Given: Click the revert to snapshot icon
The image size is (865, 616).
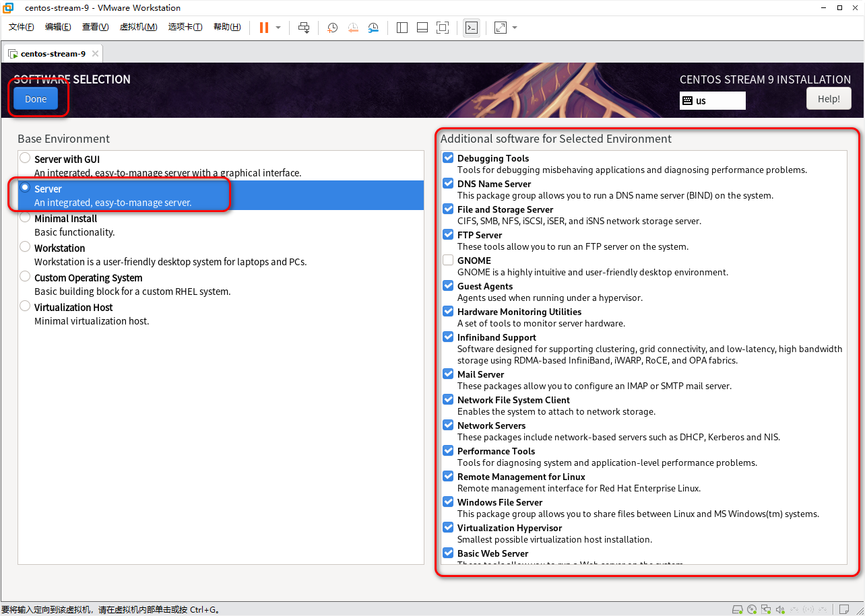Looking at the screenshot, I should [x=353, y=28].
